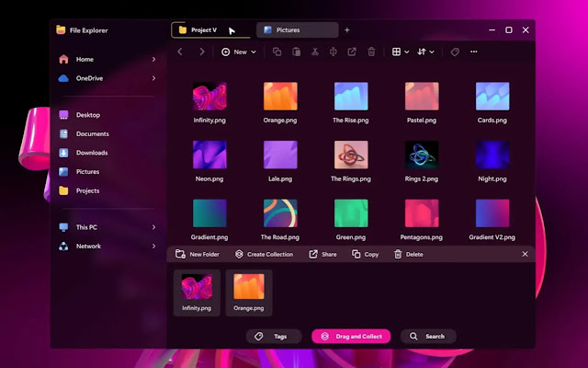Switch to the Pictures tab
Viewport: 588px width, 368px height.
(298, 30)
